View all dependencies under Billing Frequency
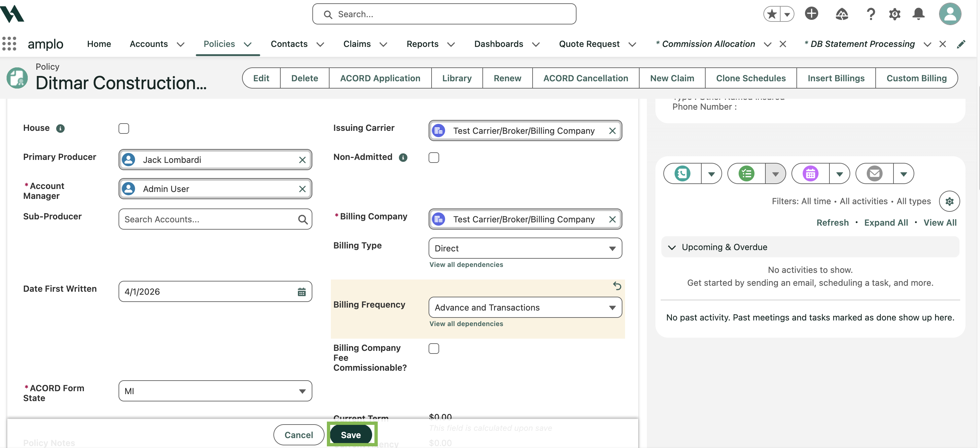980x448 pixels. click(x=466, y=324)
